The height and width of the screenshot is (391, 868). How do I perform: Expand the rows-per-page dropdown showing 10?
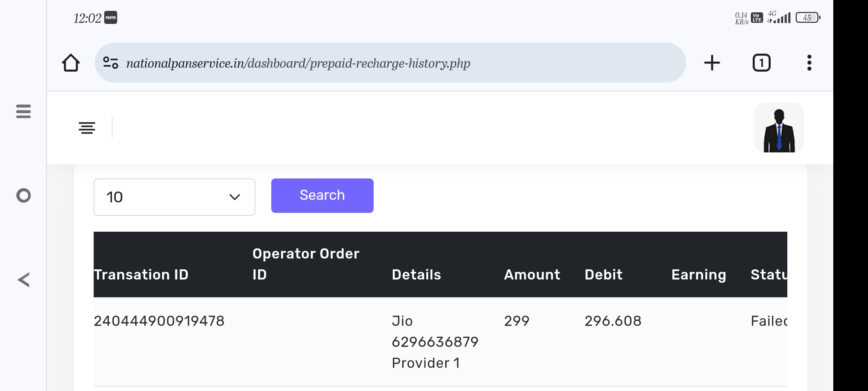[x=174, y=197]
